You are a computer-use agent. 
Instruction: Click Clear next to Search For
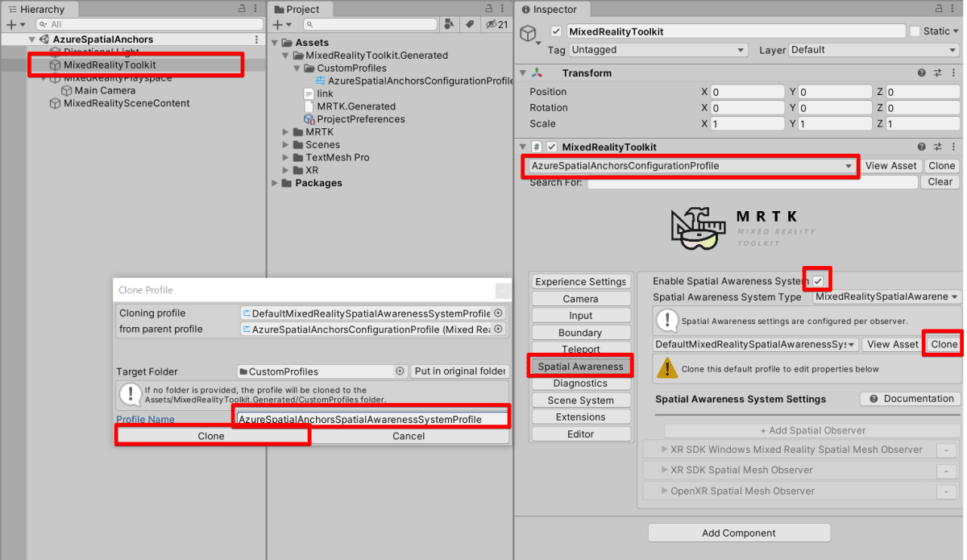[940, 182]
